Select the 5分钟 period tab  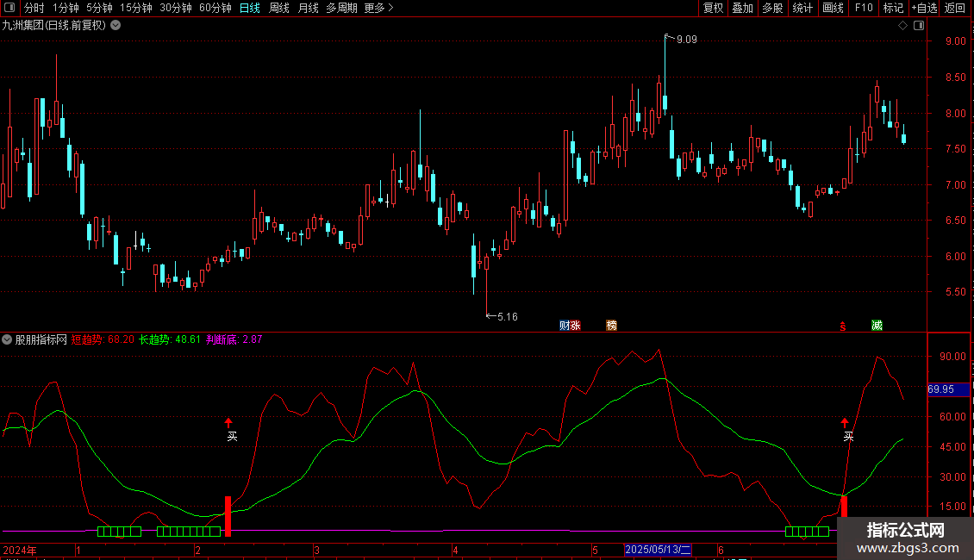click(x=99, y=8)
